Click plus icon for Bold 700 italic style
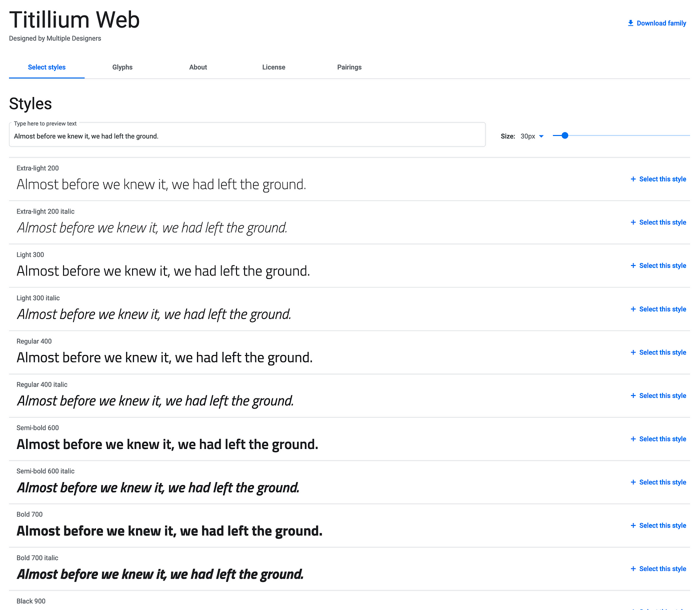This screenshot has width=700, height=610. pyautogui.click(x=633, y=569)
